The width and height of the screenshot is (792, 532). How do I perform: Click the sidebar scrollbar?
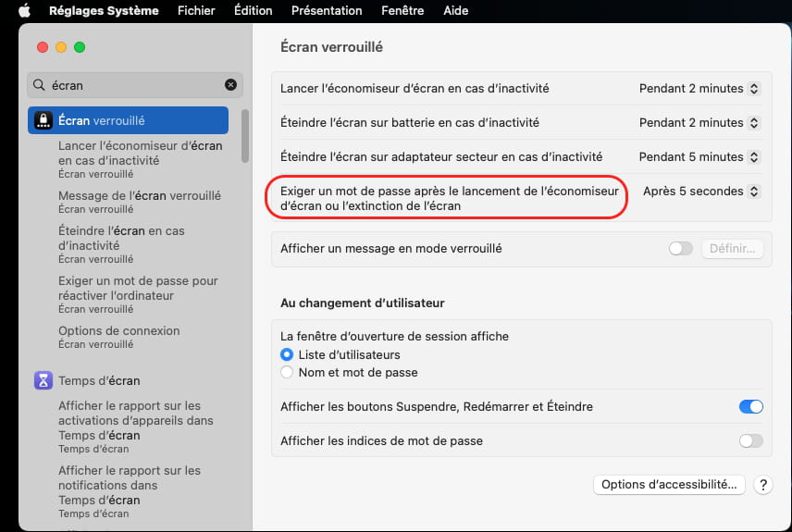(x=245, y=136)
